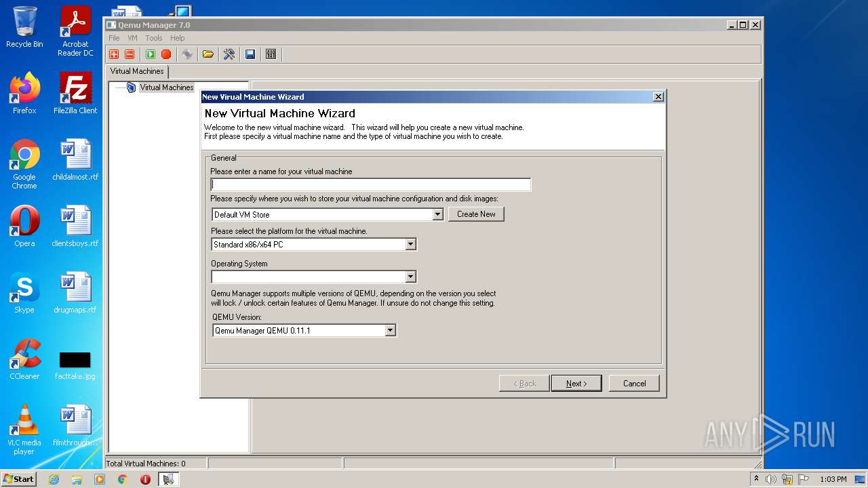This screenshot has width=868, height=488.
Task: Open the VM store location dropdown
Action: point(437,214)
